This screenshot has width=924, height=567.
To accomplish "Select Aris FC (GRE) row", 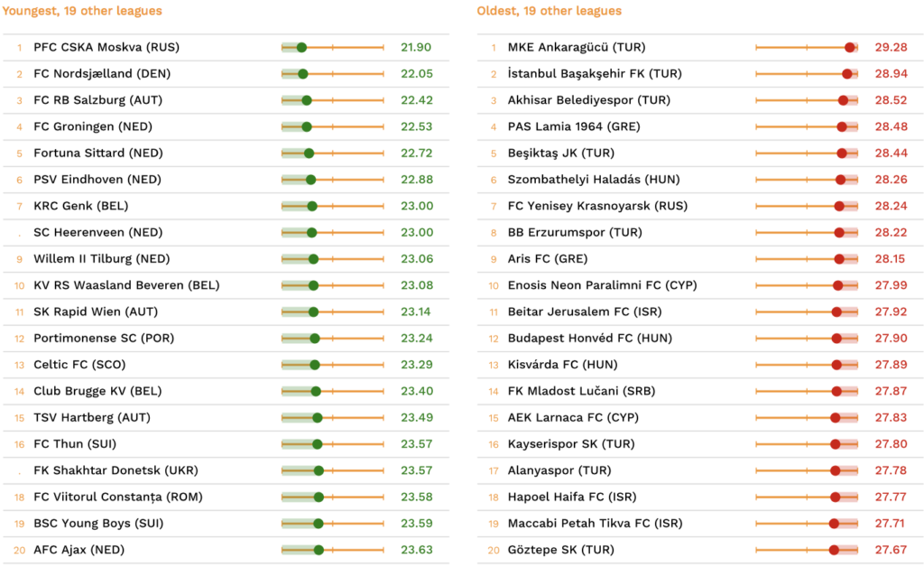I will (x=700, y=259).
